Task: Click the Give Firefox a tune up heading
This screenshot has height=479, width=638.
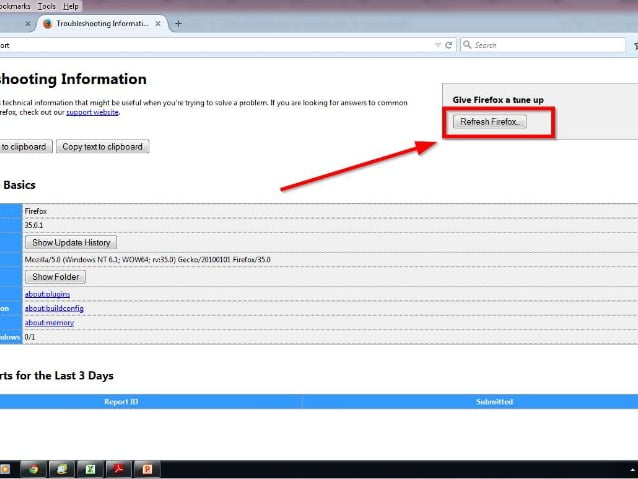Action: (498, 100)
